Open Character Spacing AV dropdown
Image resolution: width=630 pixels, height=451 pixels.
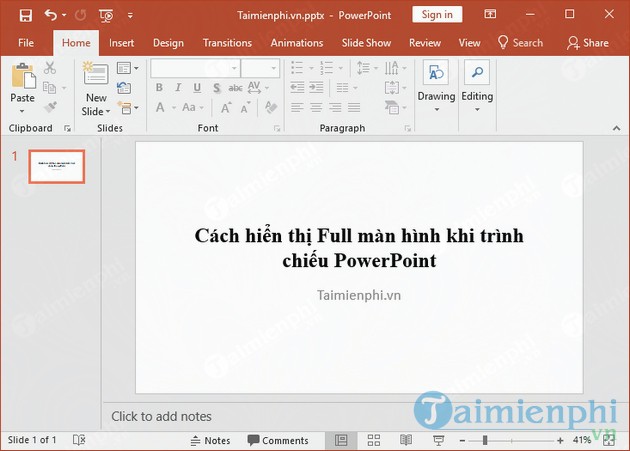pos(258,88)
